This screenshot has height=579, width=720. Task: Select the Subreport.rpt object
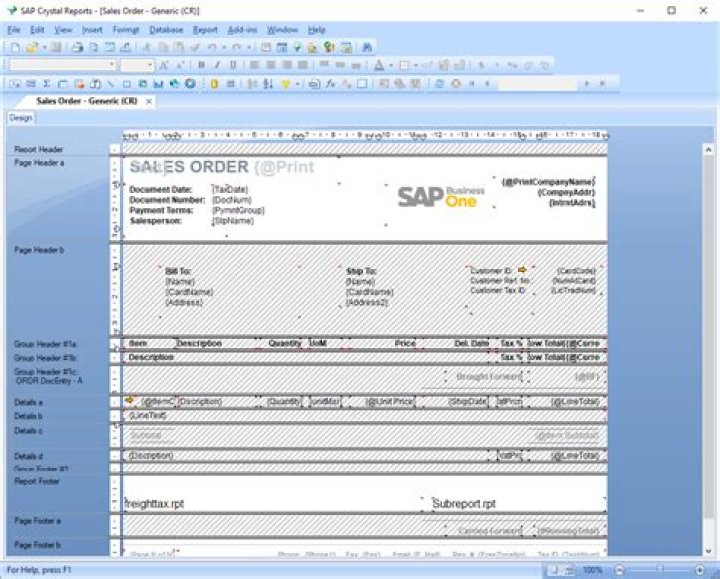click(x=518, y=504)
